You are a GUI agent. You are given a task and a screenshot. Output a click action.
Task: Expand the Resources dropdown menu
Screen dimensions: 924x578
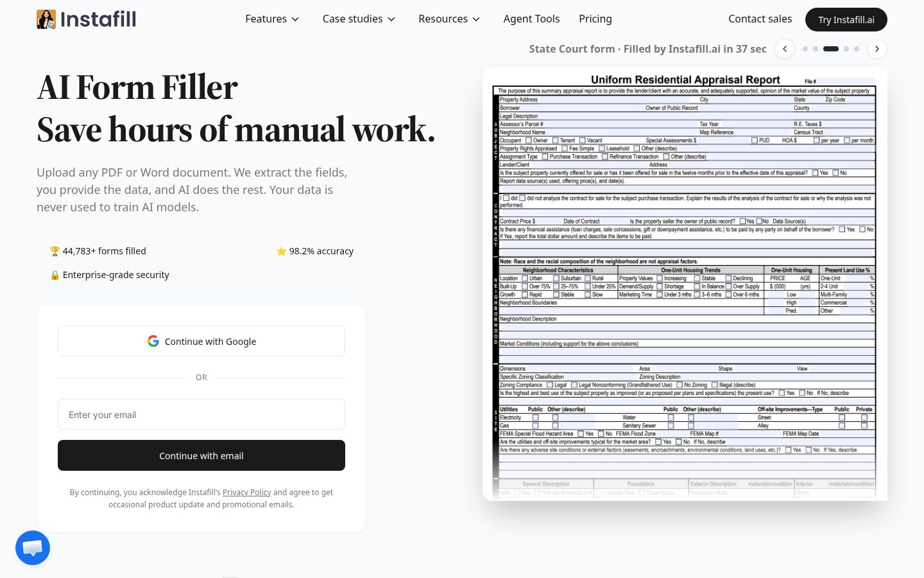point(449,19)
